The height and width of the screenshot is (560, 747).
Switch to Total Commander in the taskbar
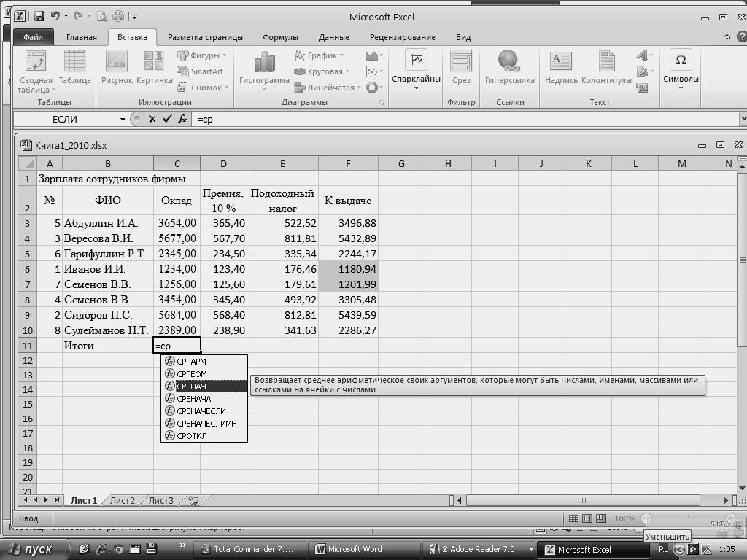(x=249, y=549)
